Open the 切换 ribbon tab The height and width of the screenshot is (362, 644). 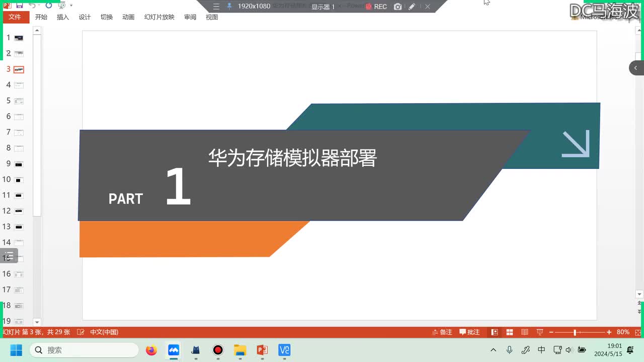pyautogui.click(x=106, y=17)
